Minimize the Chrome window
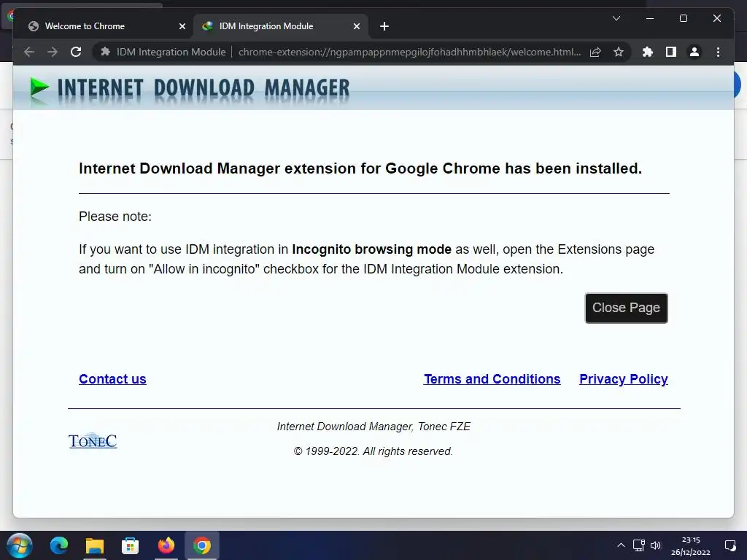747x560 pixels. click(649, 18)
